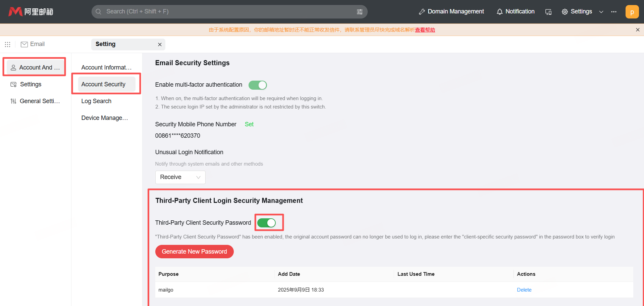The width and height of the screenshot is (644, 306).
Task: Open Device Management submenu item
Action: (x=104, y=118)
